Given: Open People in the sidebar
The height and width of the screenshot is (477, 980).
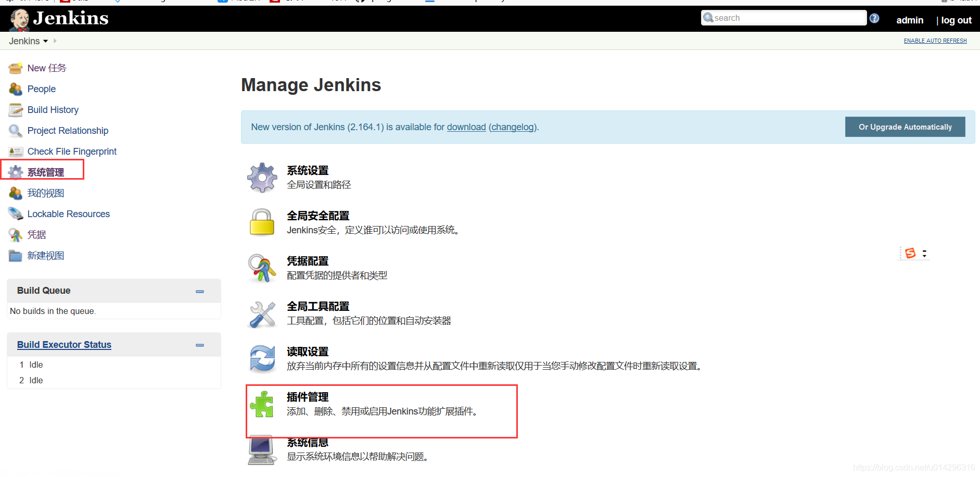Looking at the screenshot, I should 42,89.
